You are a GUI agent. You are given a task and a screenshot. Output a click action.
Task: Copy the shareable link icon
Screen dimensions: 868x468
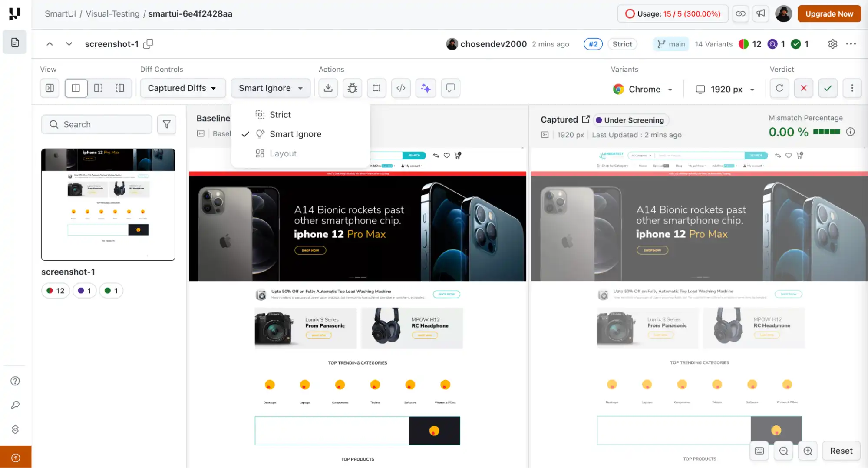[740, 14]
